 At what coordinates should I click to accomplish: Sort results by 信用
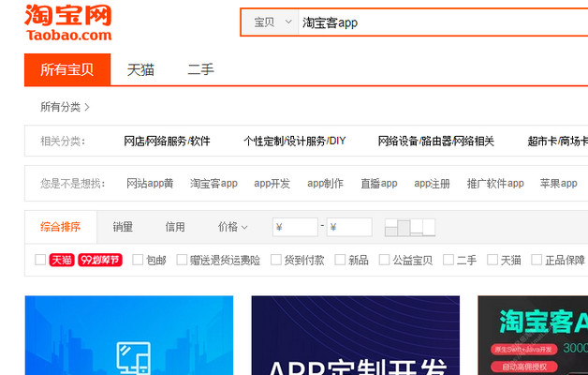point(175,227)
